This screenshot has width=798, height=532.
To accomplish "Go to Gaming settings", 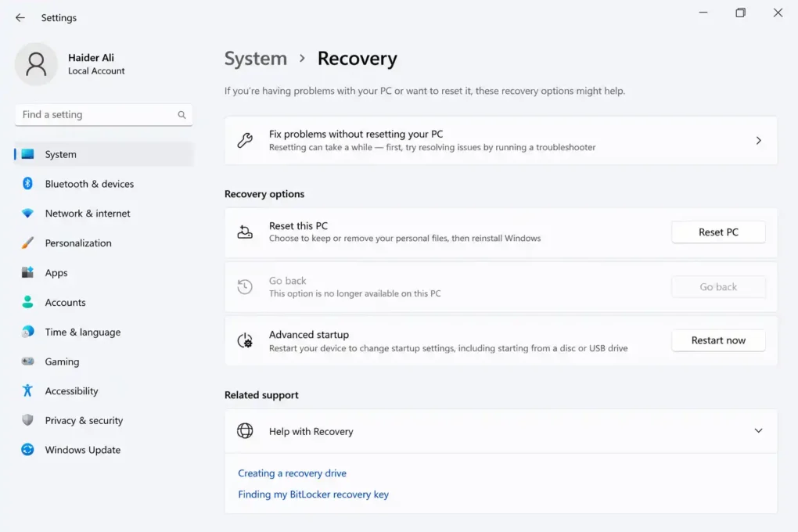I will click(104, 361).
